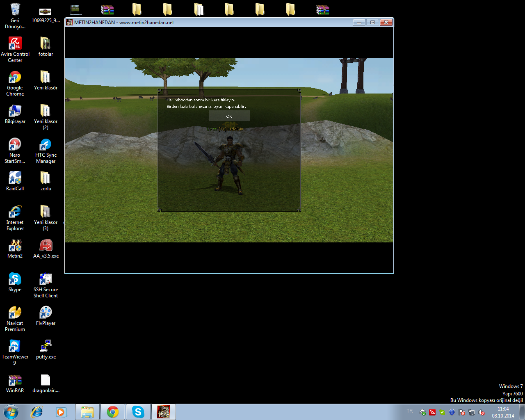This screenshot has height=420, width=525.
Task: Select the dragonlair file icon
Action: (46, 383)
